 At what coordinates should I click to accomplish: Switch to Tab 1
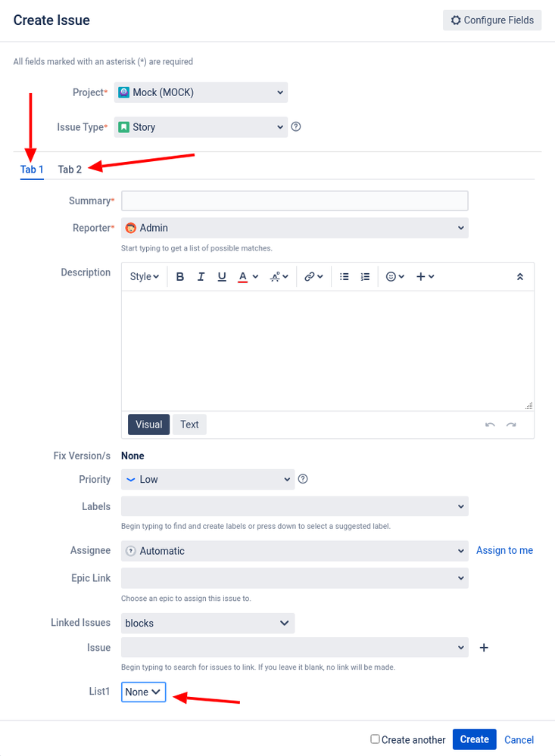[x=32, y=170]
